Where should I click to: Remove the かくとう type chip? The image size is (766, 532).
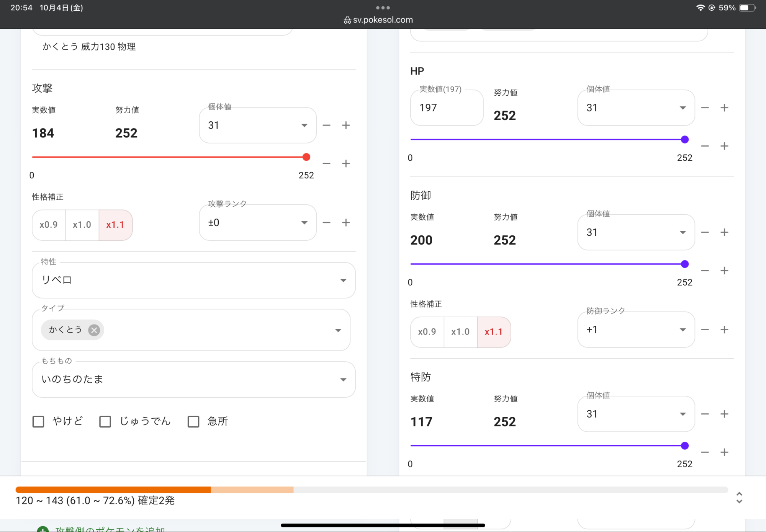click(x=94, y=330)
